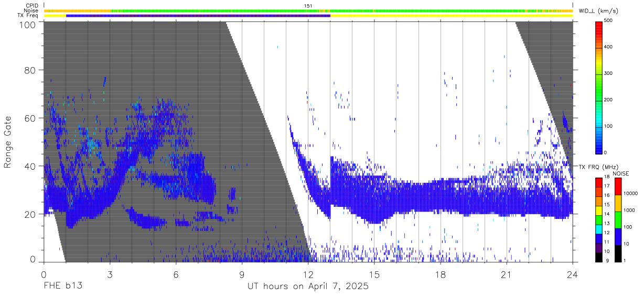Click the CPID value 151

click(x=308, y=6)
